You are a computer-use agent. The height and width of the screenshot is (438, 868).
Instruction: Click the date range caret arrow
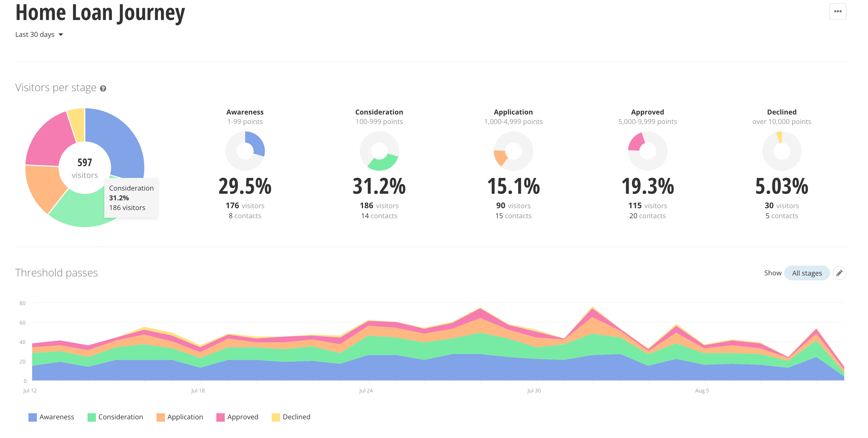tap(61, 35)
